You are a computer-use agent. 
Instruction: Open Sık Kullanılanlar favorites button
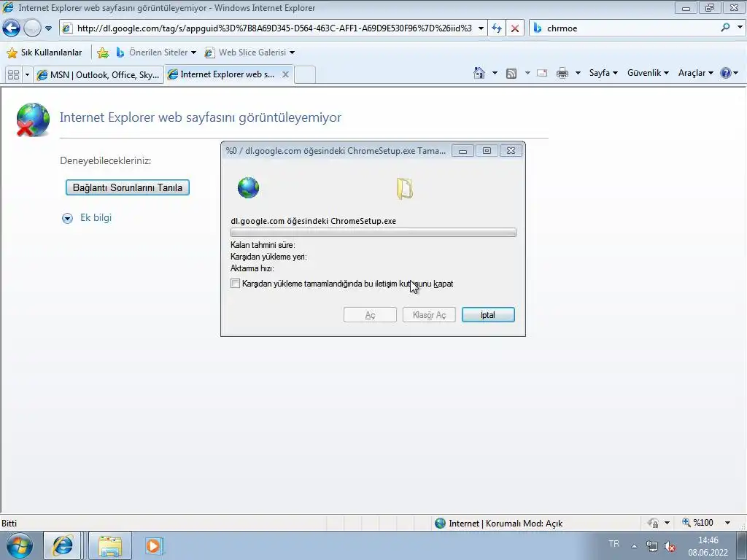point(44,52)
